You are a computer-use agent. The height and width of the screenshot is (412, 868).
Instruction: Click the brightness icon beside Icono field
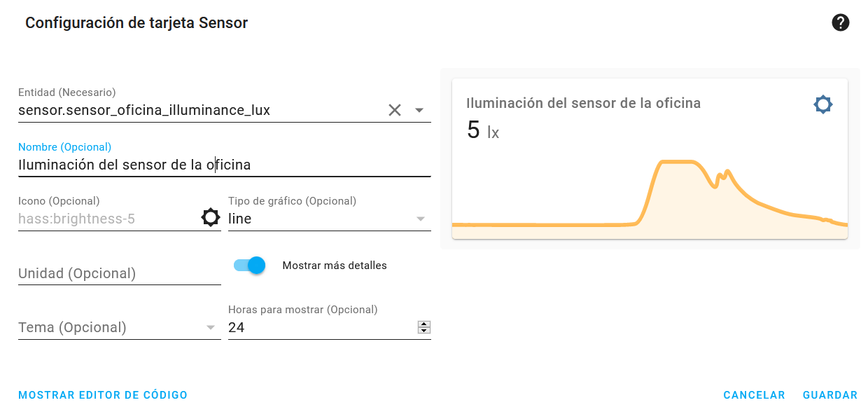211,218
